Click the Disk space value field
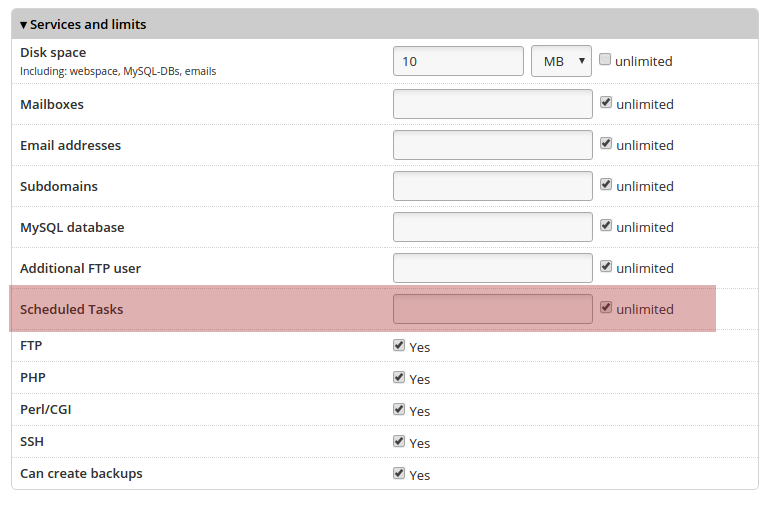Image resolution: width=774 pixels, height=507 pixels. 458,61
